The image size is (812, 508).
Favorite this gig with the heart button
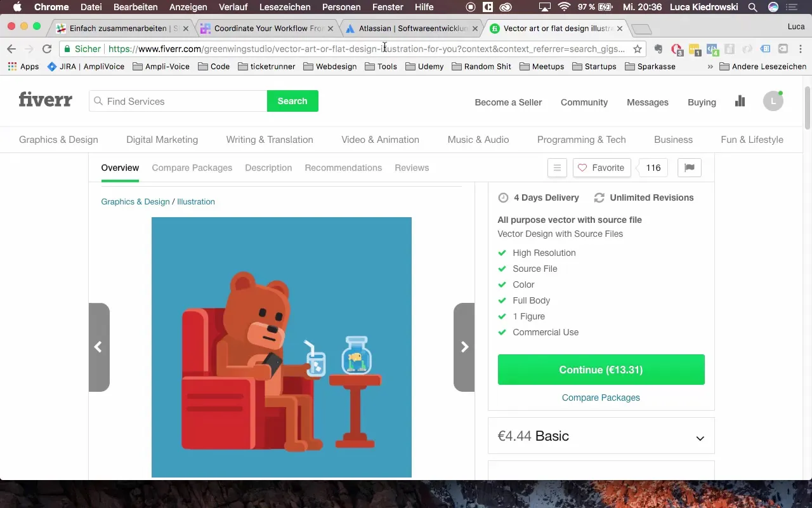601,168
